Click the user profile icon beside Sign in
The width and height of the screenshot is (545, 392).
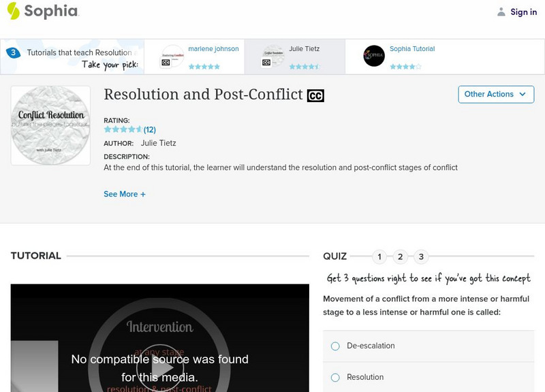pyautogui.click(x=501, y=12)
